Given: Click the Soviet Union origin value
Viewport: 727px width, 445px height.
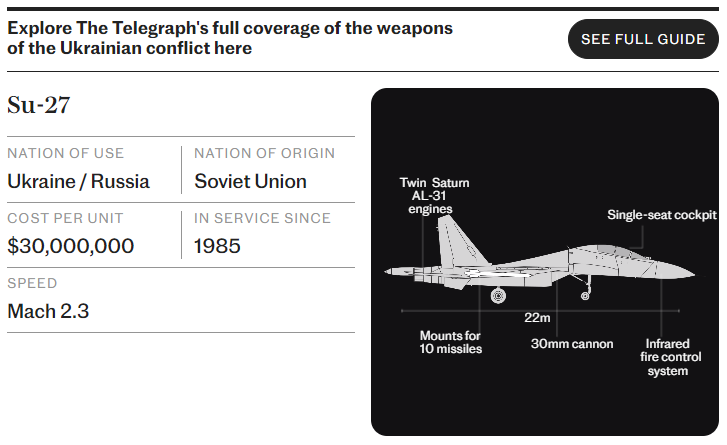Looking at the screenshot, I should point(250,181).
